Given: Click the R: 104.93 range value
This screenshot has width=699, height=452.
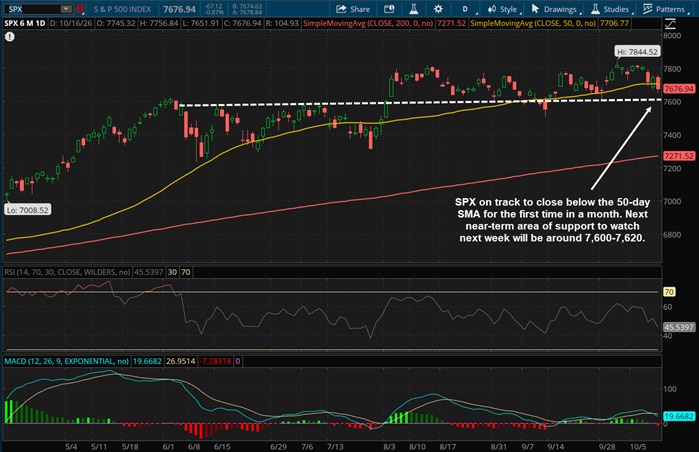Looking at the screenshot, I should coord(282,23).
